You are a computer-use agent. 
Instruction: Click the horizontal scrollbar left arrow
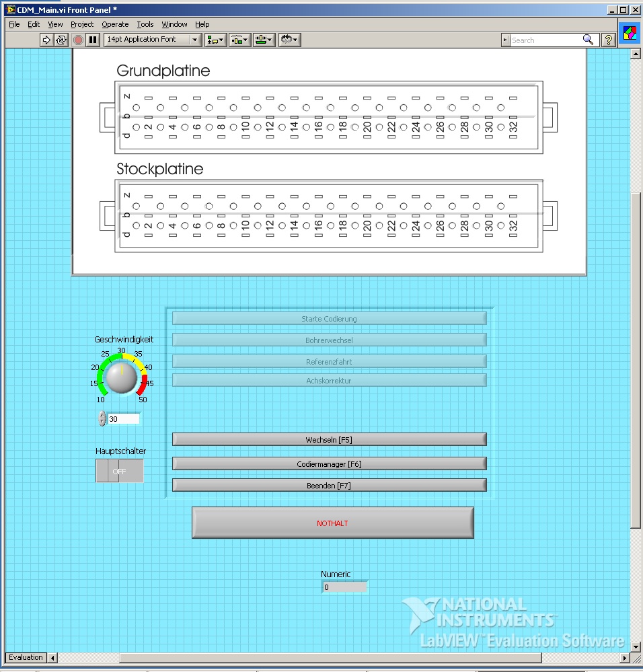(x=52, y=657)
